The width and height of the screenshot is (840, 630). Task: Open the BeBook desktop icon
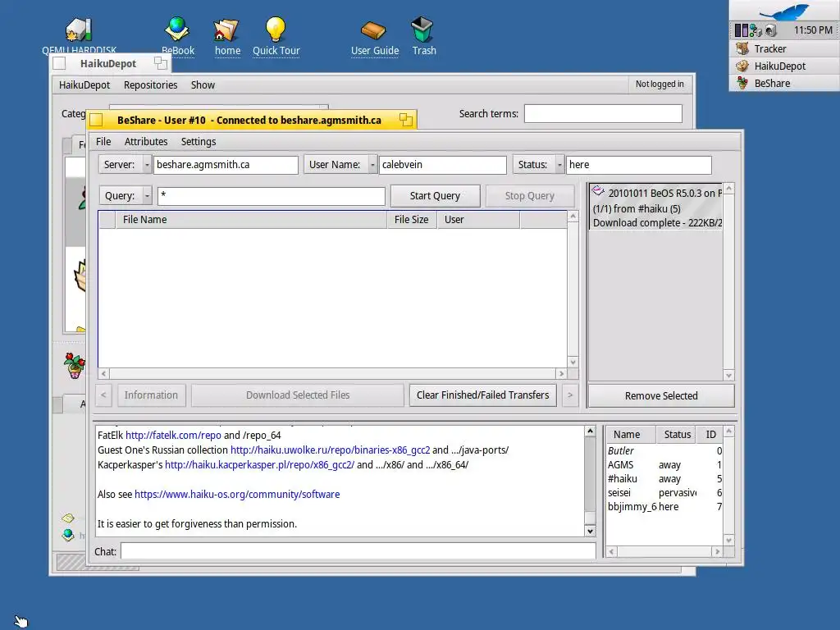pyautogui.click(x=177, y=30)
